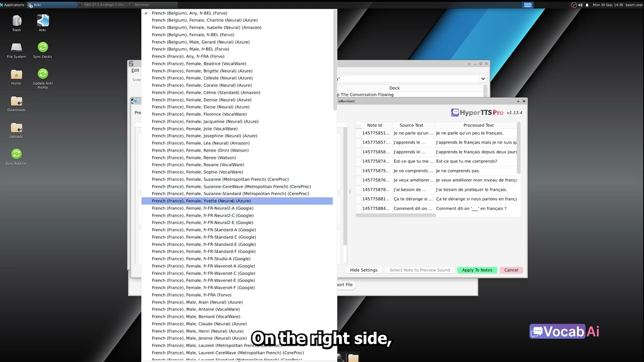This screenshot has width=644, height=362.
Task: Select row 'Je ne parle qu'un peu le français.'
Action: [x=437, y=133]
